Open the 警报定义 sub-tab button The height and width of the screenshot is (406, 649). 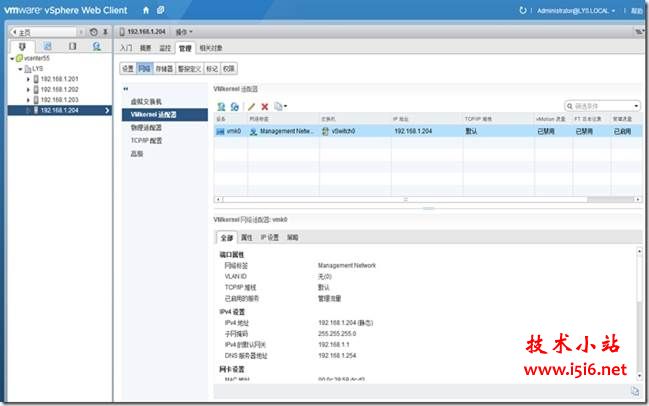190,69
